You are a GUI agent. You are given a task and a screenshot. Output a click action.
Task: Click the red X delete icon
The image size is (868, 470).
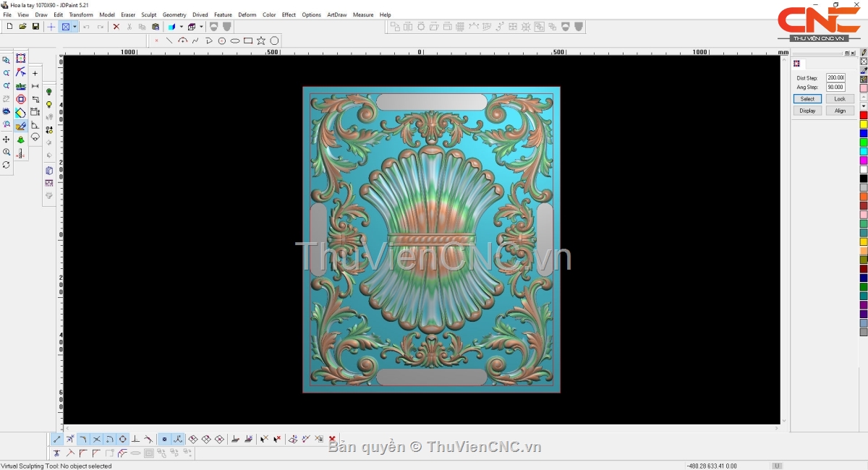[116, 27]
